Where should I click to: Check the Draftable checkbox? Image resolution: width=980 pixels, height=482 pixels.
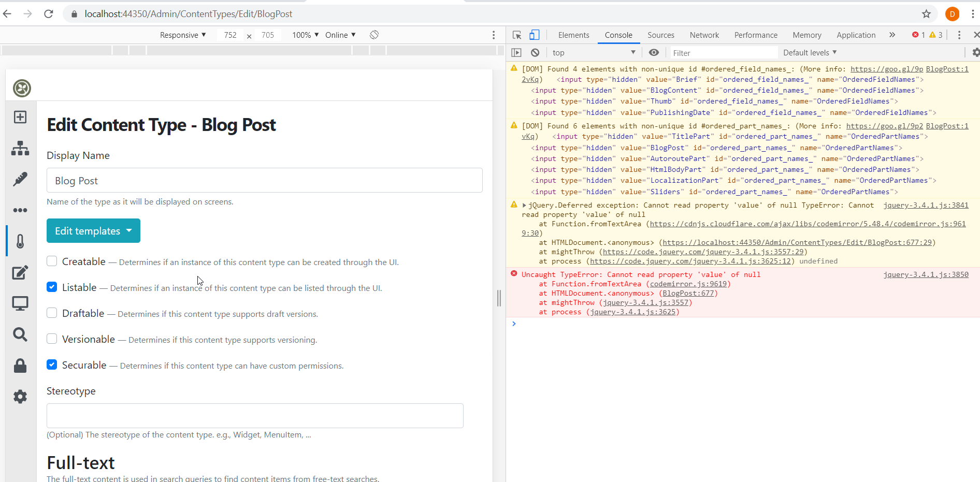[51, 313]
